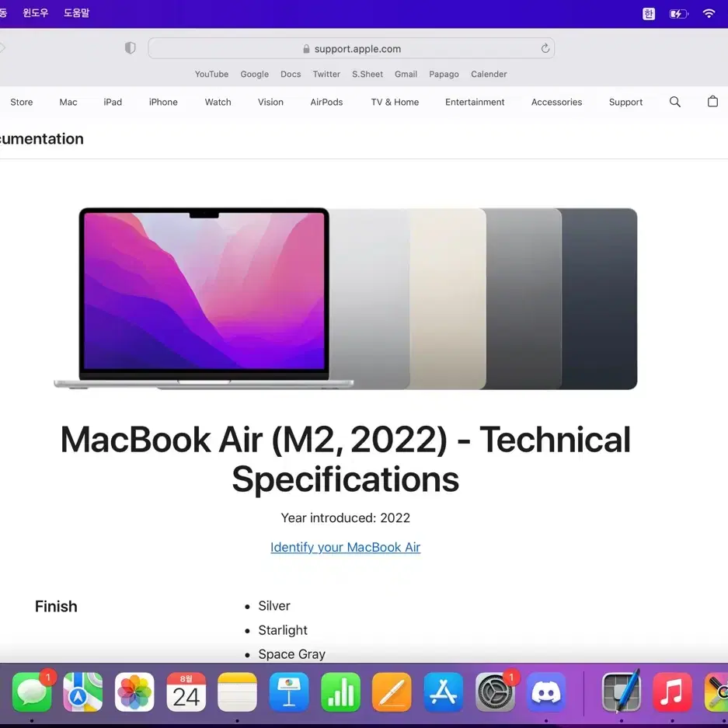This screenshot has height=728, width=728.
Task: Open the Apple site search magnifier
Action: [x=674, y=102]
